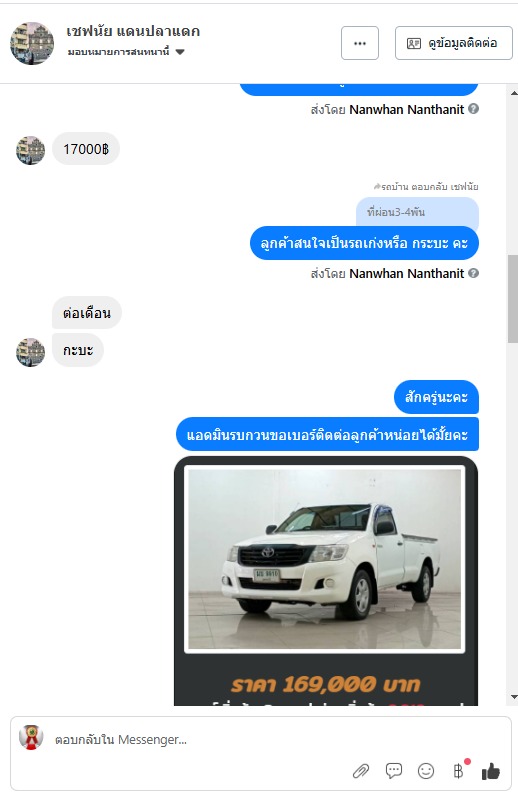Click the customer name in header
Image resolution: width=518 pixels, height=798 pixels.
point(133,32)
